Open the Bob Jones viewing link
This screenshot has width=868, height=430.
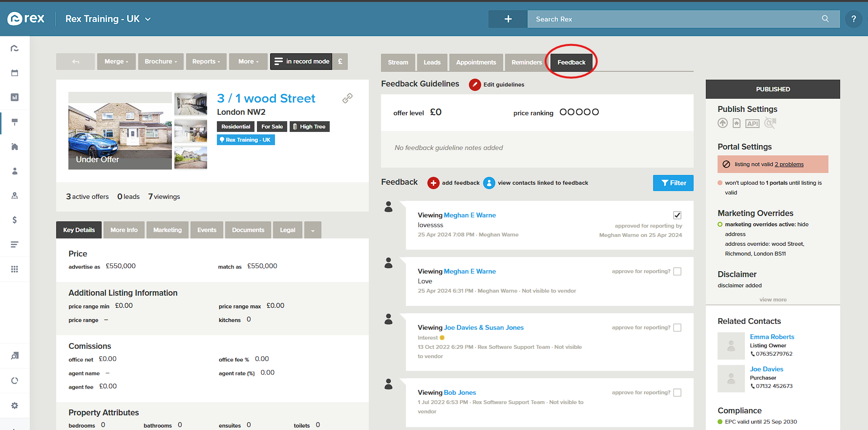(460, 392)
